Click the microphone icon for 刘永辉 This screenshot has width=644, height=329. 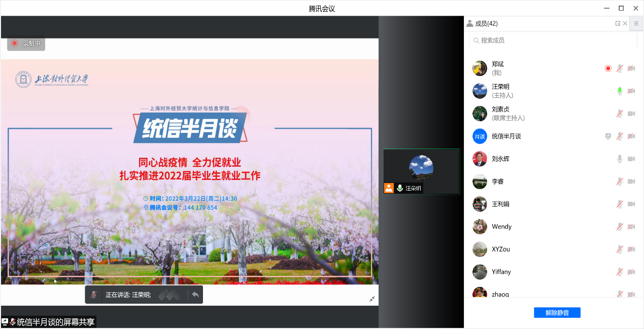(x=620, y=159)
